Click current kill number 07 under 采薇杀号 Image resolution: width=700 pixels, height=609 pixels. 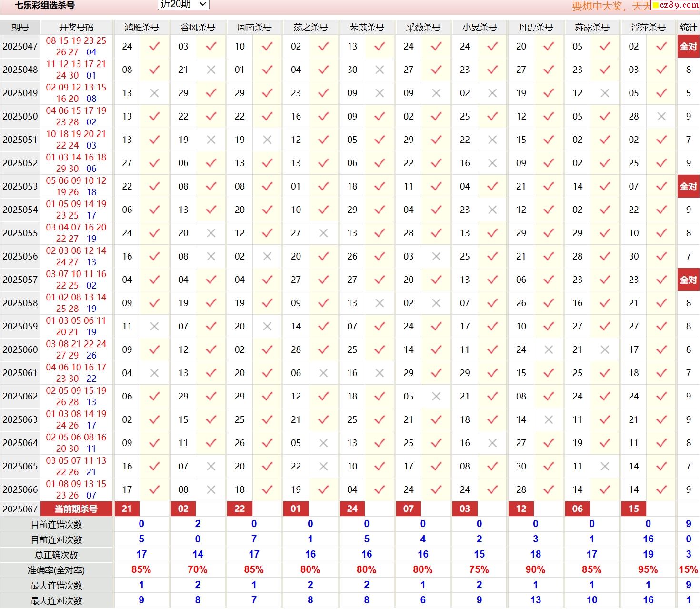[408, 509]
